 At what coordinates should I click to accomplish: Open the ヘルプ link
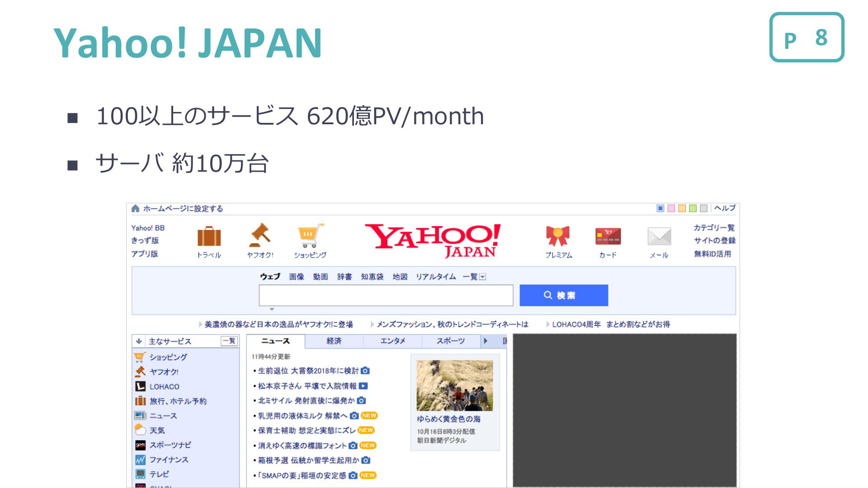tap(725, 208)
